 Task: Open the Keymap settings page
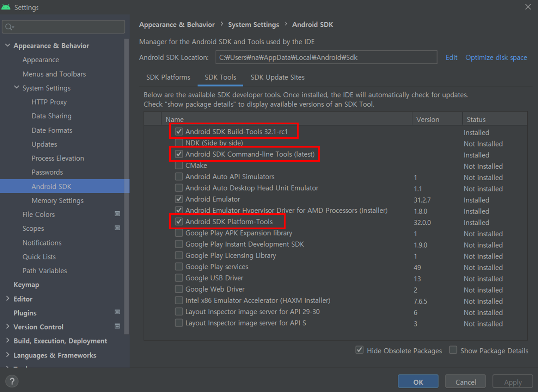tap(26, 285)
